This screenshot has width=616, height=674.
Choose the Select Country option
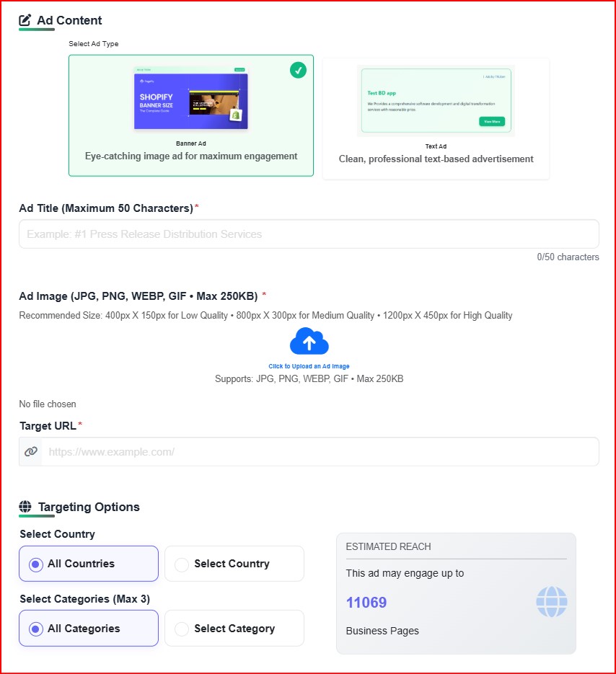(x=182, y=563)
